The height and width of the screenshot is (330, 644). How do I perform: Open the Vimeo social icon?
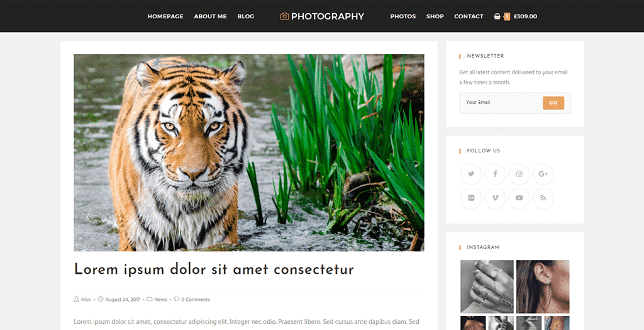tap(495, 198)
